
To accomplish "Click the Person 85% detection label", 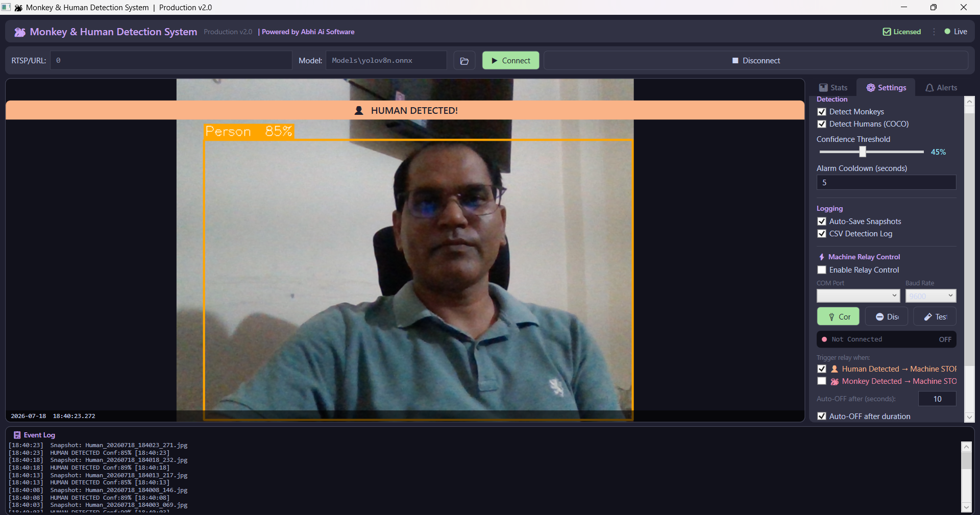I will coord(249,132).
